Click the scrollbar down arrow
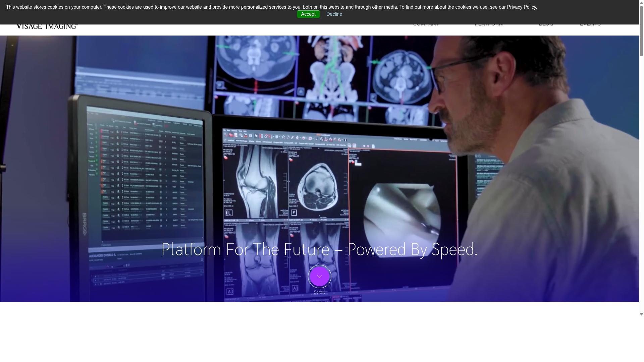The width and height of the screenshot is (644, 362). click(641, 314)
